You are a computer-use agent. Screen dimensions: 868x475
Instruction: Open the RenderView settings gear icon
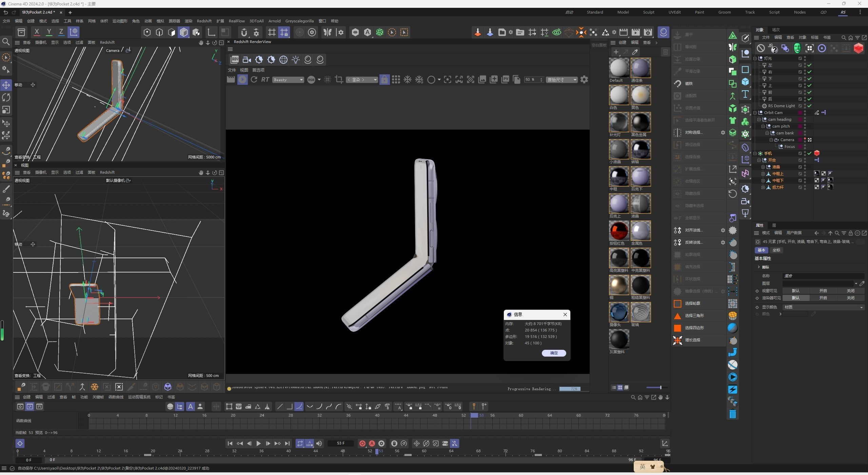point(584,80)
